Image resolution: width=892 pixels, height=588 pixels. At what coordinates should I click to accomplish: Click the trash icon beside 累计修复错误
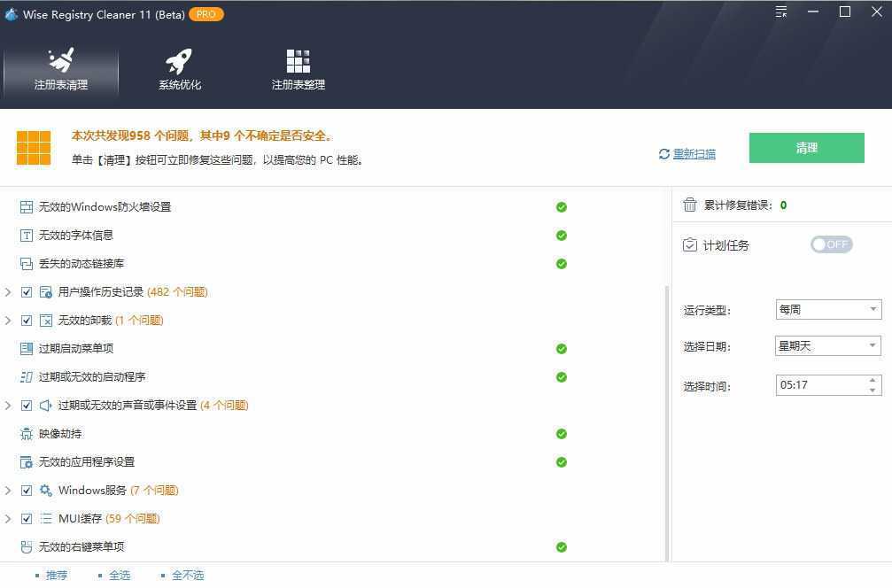tap(690, 205)
